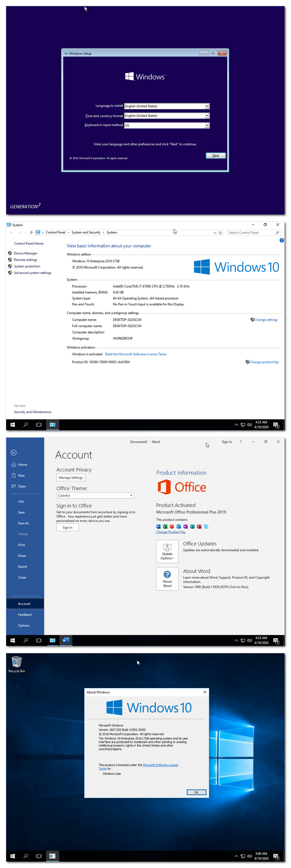Open Action Center on taskbar showing 4:53 AM
Screen dimensions: 291x868
coord(276,425)
